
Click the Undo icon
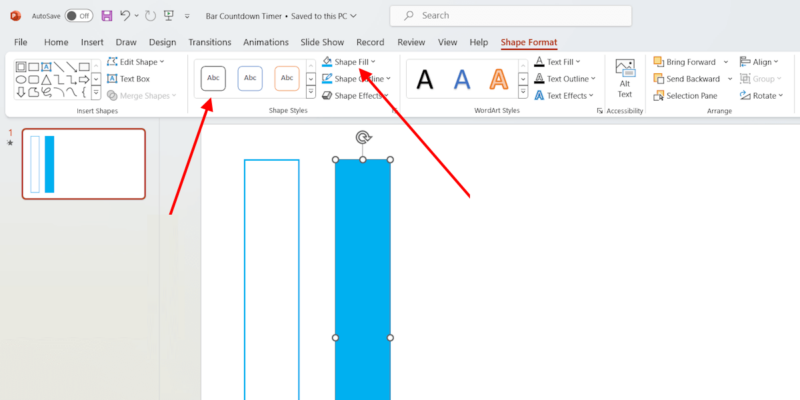[126, 15]
